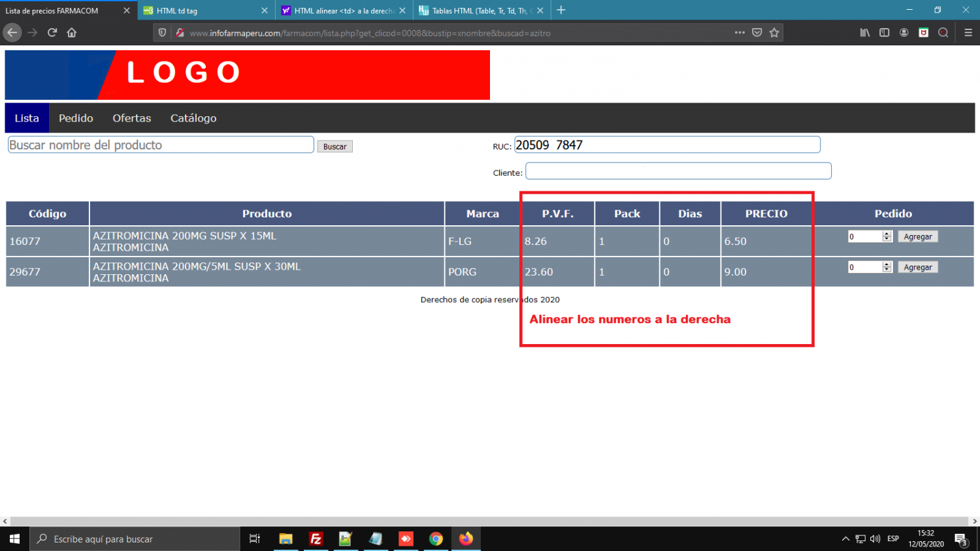980x551 pixels.
Task: Open the Firefox account icon
Action: coord(904,33)
